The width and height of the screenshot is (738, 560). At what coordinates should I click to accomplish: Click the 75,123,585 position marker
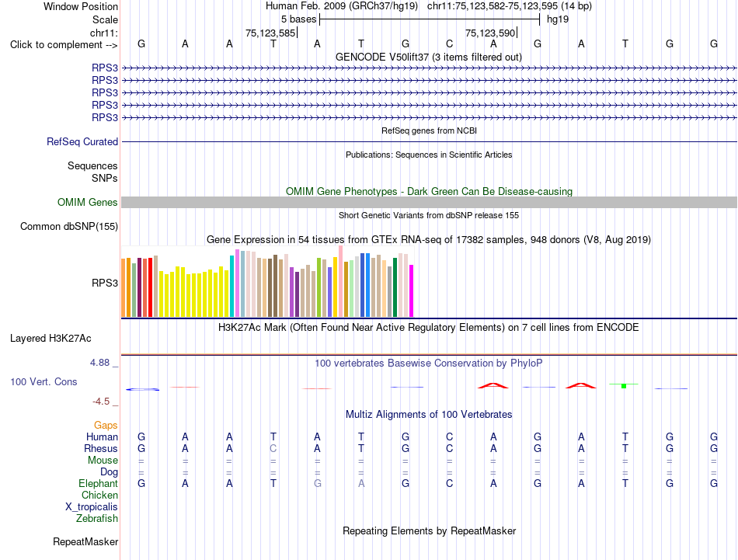[270, 33]
